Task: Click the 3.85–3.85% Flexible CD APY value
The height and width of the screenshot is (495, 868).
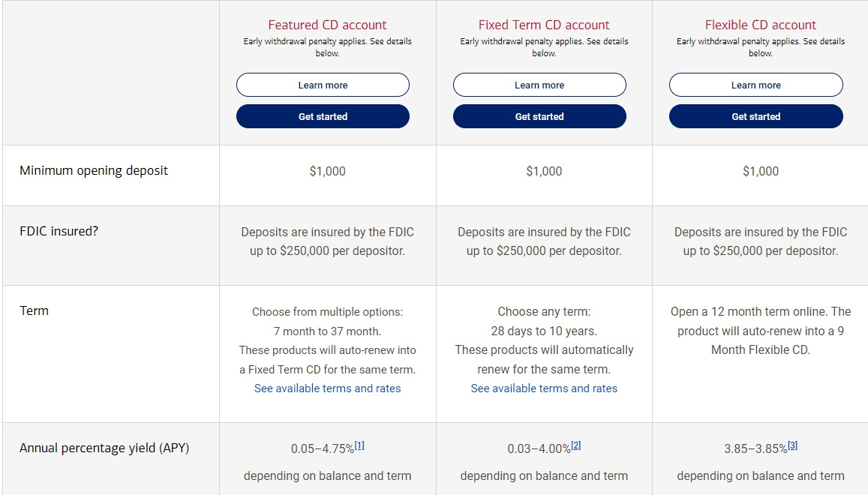Action: 755,449
